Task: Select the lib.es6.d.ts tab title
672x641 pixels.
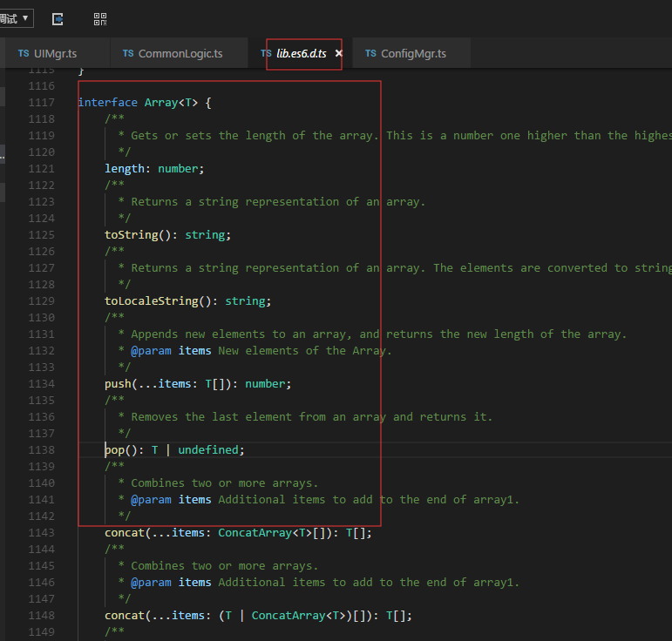Action: [x=302, y=54]
